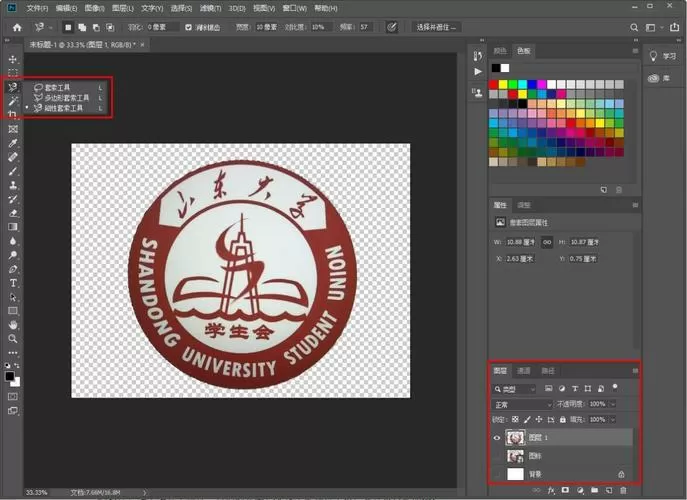Image resolution: width=687 pixels, height=500 pixels.
Task: Show the 背景 layer via visibility box
Action: (x=497, y=474)
